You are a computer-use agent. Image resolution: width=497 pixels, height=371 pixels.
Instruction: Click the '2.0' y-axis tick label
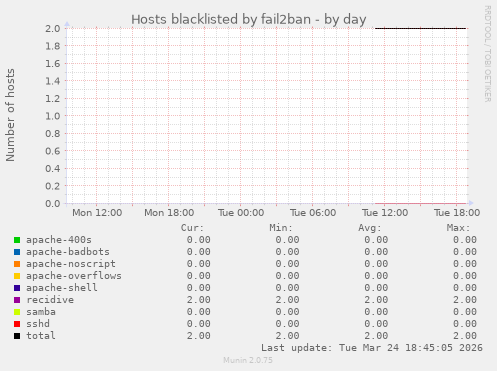tap(53, 28)
